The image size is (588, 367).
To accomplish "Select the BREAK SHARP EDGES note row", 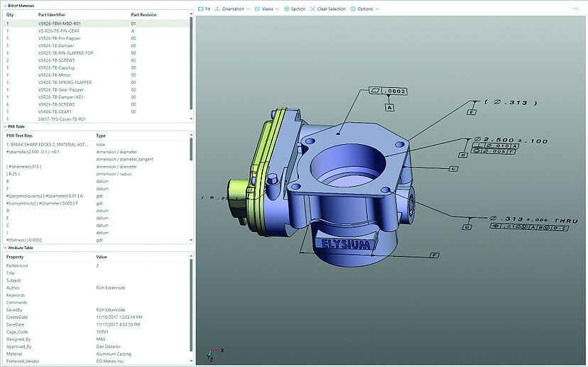I will click(96, 144).
